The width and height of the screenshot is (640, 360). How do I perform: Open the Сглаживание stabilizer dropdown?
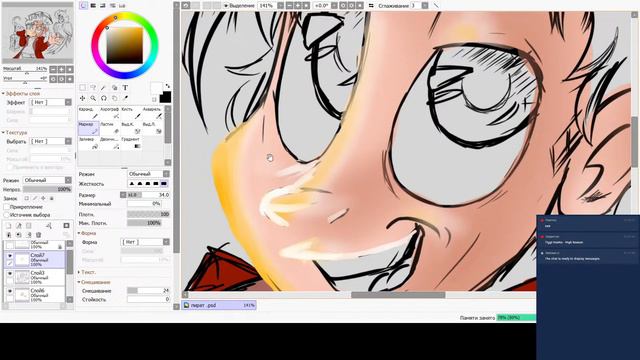pyautogui.click(x=425, y=6)
